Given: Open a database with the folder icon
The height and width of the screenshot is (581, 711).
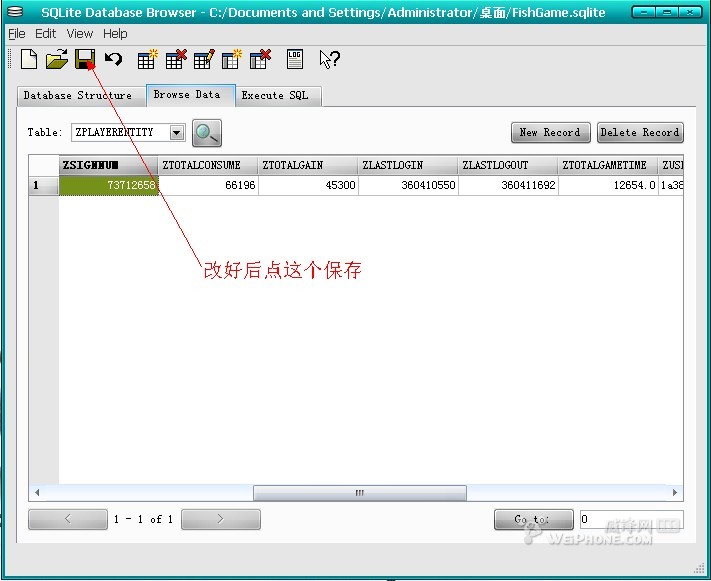Looking at the screenshot, I should coord(56,60).
